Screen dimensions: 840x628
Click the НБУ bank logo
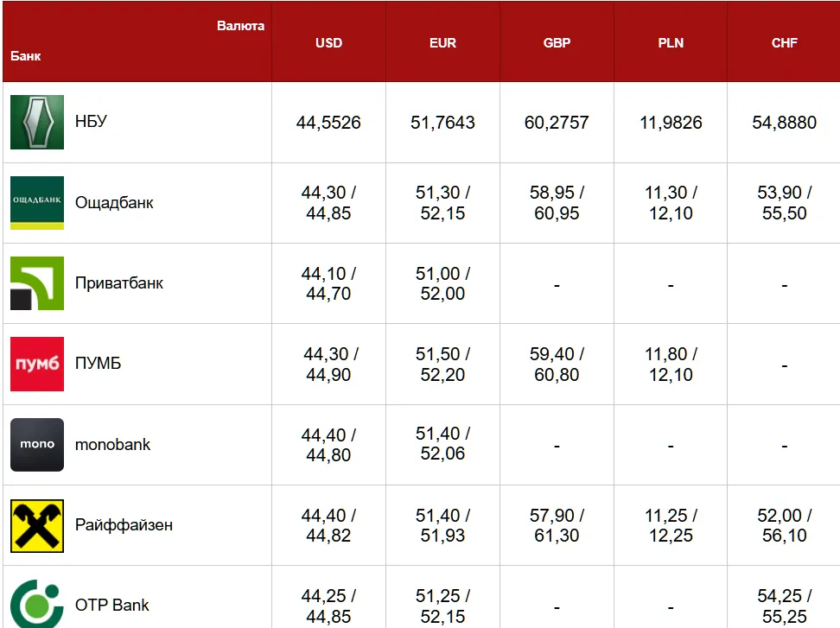click(x=37, y=122)
